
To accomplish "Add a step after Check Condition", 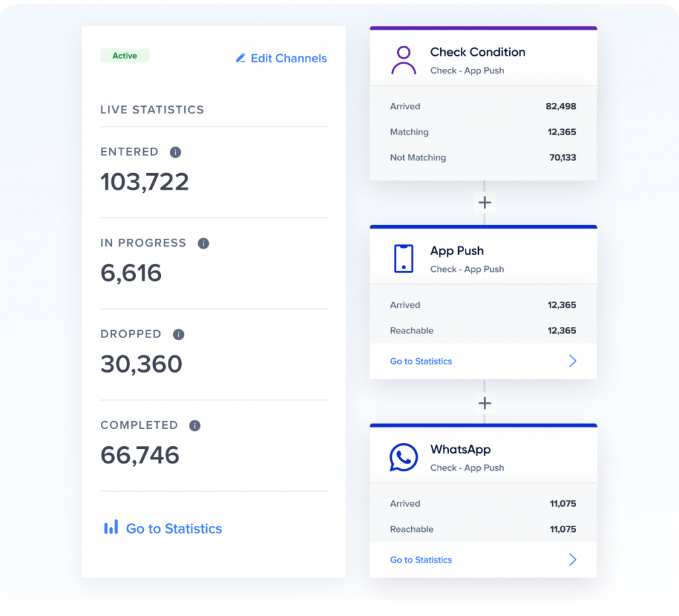I will tap(484, 202).
